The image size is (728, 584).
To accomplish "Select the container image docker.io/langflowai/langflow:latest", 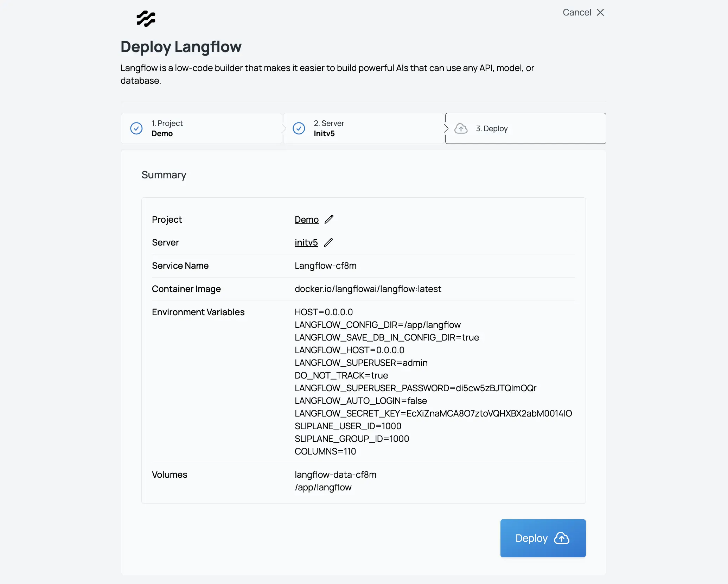I will click(x=368, y=289).
